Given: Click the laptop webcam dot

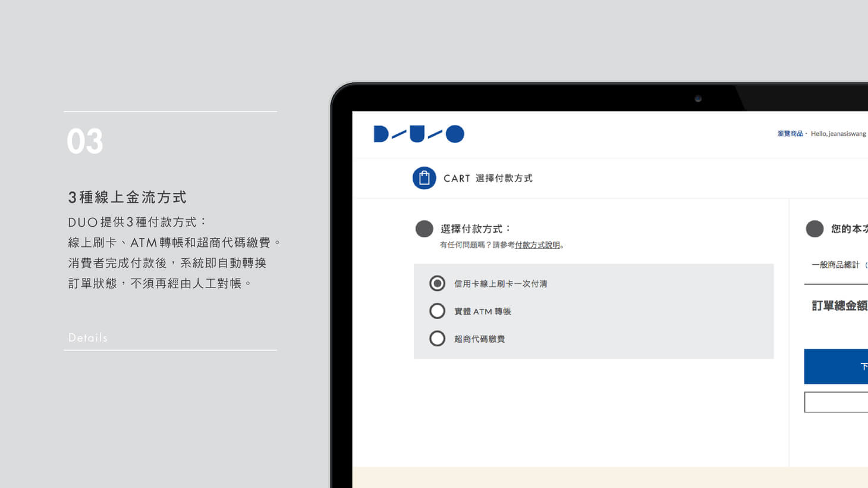Looking at the screenshot, I should pyautogui.click(x=698, y=99).
